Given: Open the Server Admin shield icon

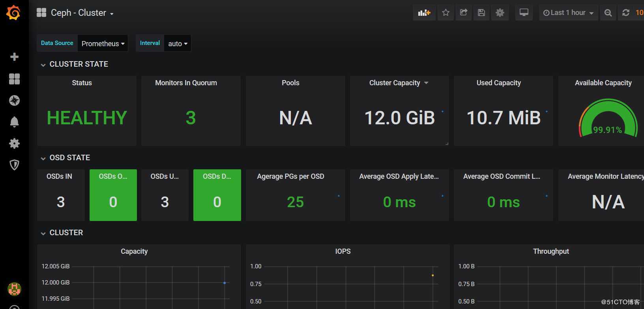Looking at the screenshot, I should 14,165.
